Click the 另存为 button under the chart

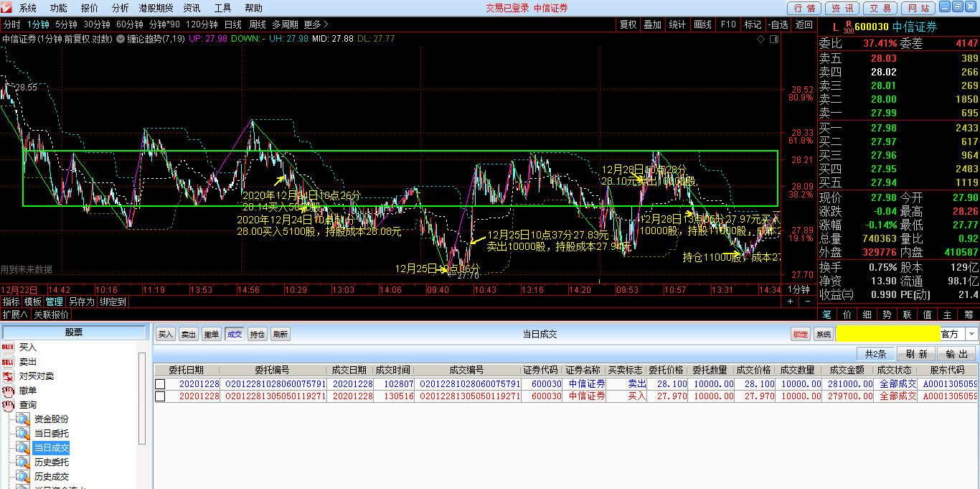click(81, 302)
